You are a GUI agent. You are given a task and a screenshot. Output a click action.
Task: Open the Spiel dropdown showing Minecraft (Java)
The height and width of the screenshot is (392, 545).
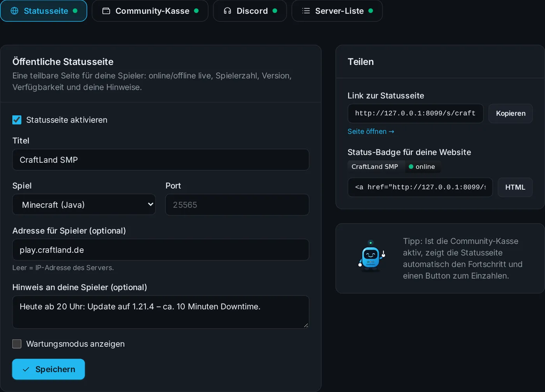pyautogui.click(x=84, y=205)
